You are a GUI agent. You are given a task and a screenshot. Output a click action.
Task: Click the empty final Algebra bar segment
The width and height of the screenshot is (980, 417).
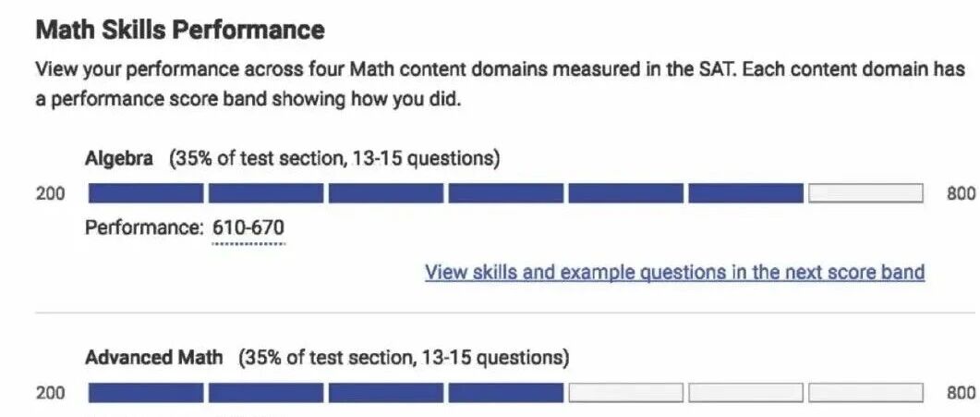click(865, 193)
